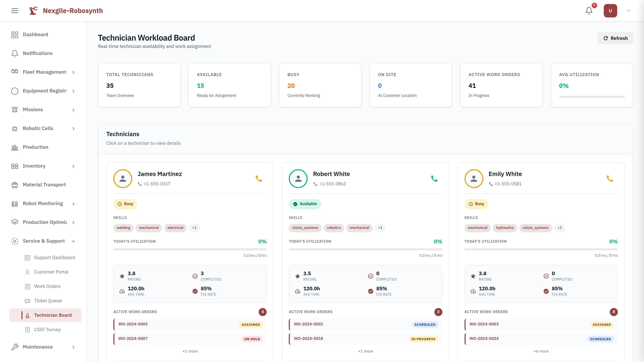Click Robert White's avatar circle

(x=298, y=179)
